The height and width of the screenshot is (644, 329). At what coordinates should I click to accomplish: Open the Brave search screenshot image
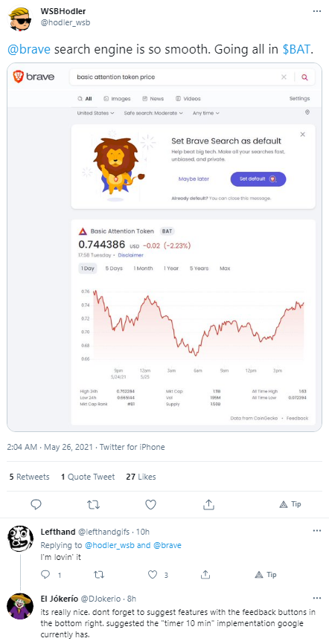click(x=164, y=247)
